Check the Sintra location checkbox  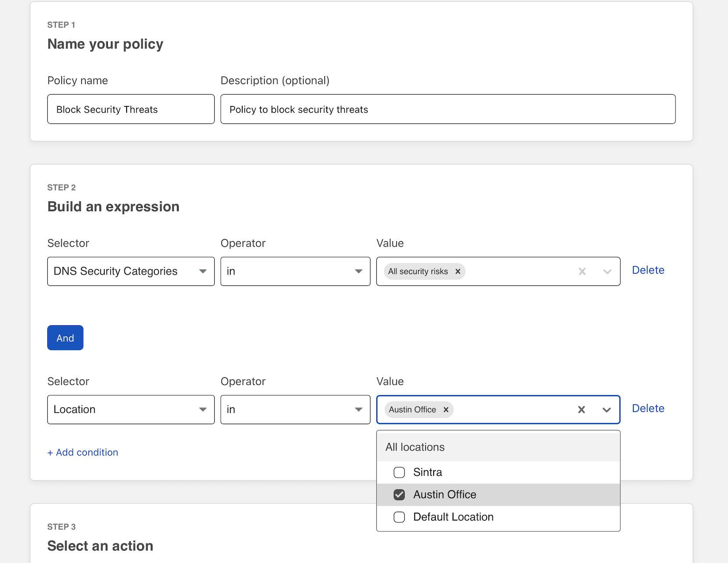coord(399,472)
